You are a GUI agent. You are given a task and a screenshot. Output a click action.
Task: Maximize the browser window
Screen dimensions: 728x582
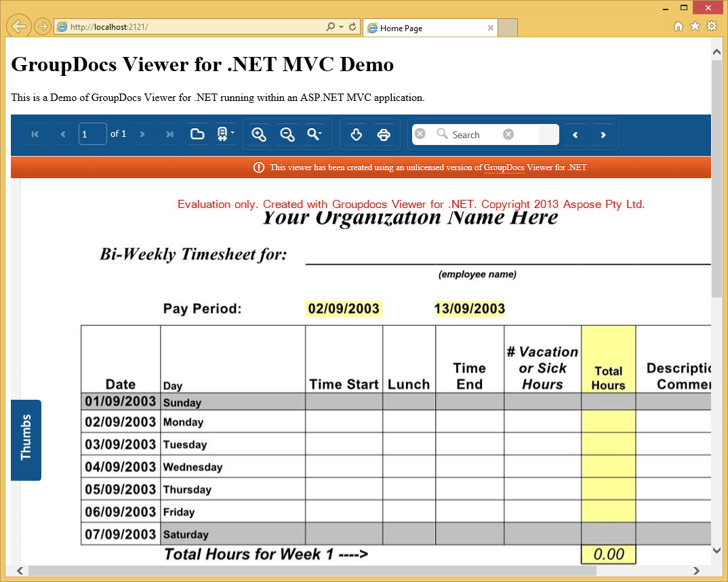(x=683, y=8)
